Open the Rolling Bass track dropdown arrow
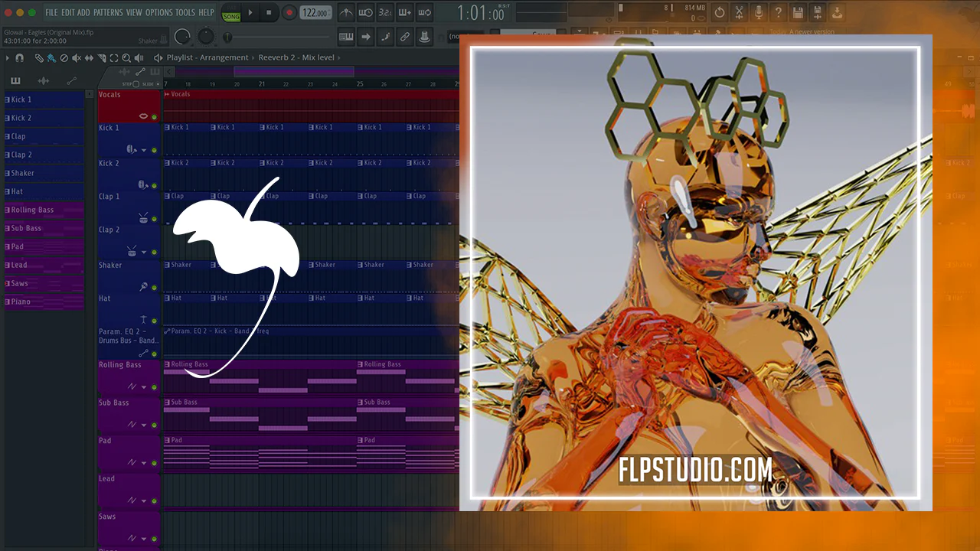The width and height of the screenshot is (980, 551). coord(143,387)
